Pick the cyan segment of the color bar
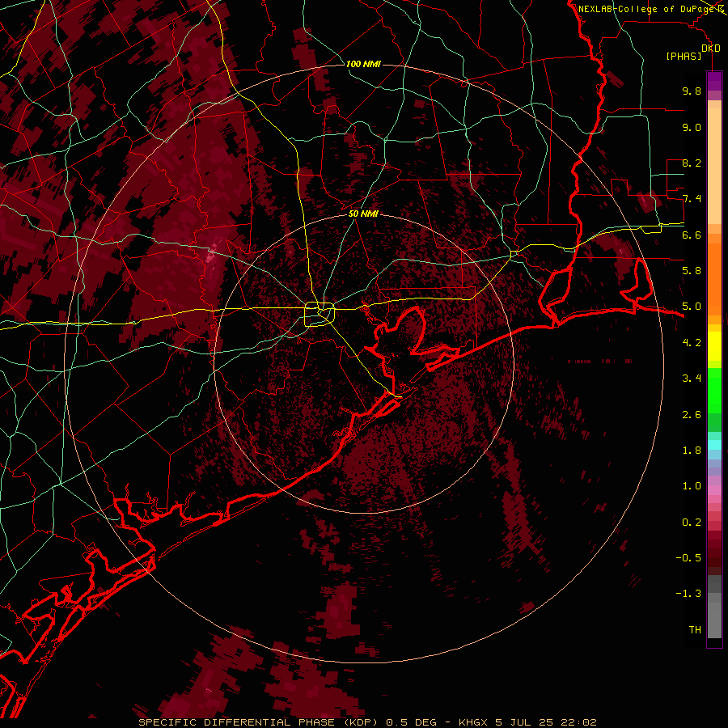Image resolution: width=728 pixels, height=728 pixels. 714,445
